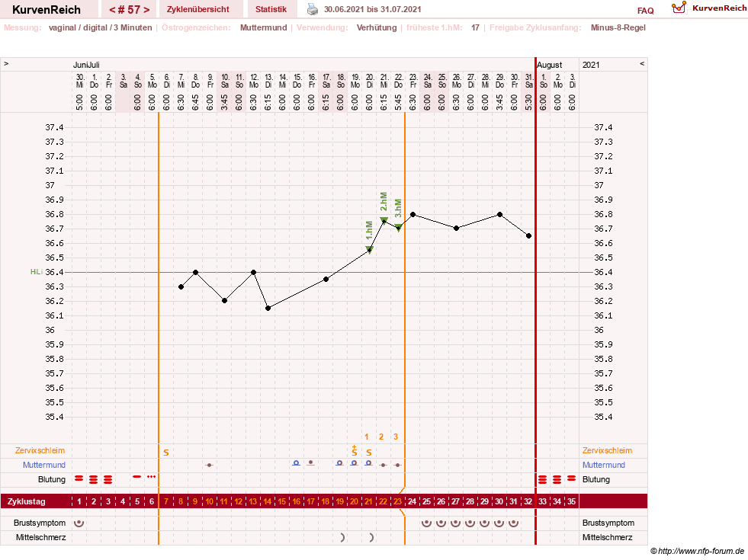The width and height of the screenshot is (748, 560).
Task: Click the light bleeding dash on cycle day 5
Action: coord(137,477)
